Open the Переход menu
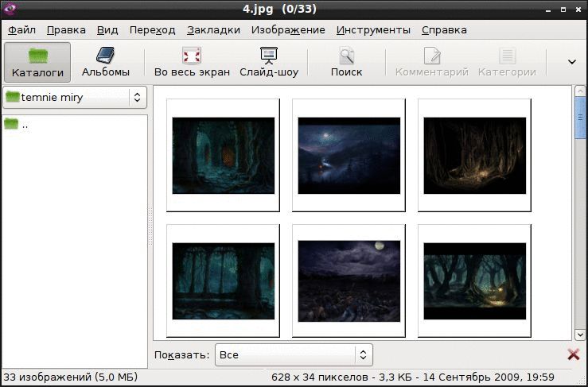Screen dimensions: 588x387 152,30
